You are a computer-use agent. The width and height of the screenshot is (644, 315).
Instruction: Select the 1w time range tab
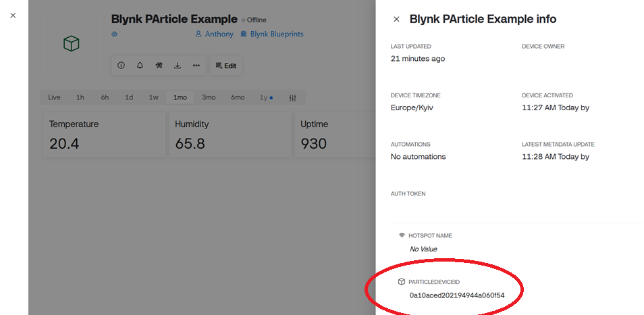(154, 97)
